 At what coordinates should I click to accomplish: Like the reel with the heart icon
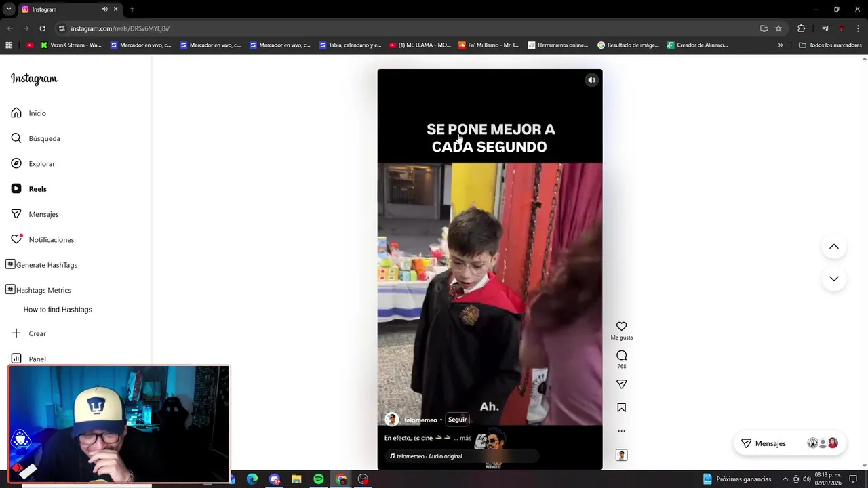click(621, 326)
